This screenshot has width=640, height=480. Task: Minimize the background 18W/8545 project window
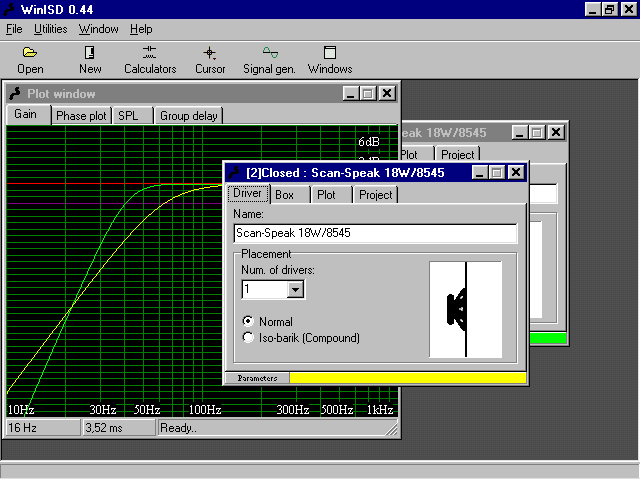point(520,132)
